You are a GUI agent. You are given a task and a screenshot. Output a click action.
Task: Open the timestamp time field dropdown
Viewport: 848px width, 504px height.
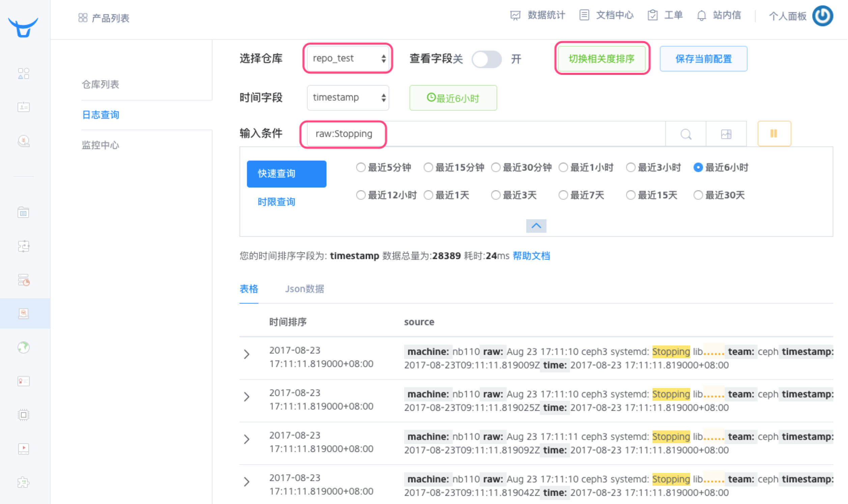click(348, 97)
